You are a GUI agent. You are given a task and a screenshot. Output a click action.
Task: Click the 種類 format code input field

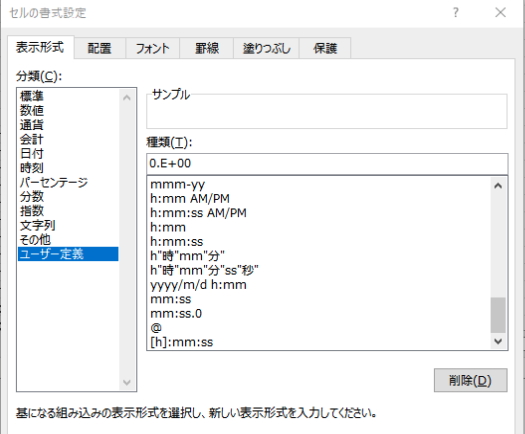(x=327, y=164)
